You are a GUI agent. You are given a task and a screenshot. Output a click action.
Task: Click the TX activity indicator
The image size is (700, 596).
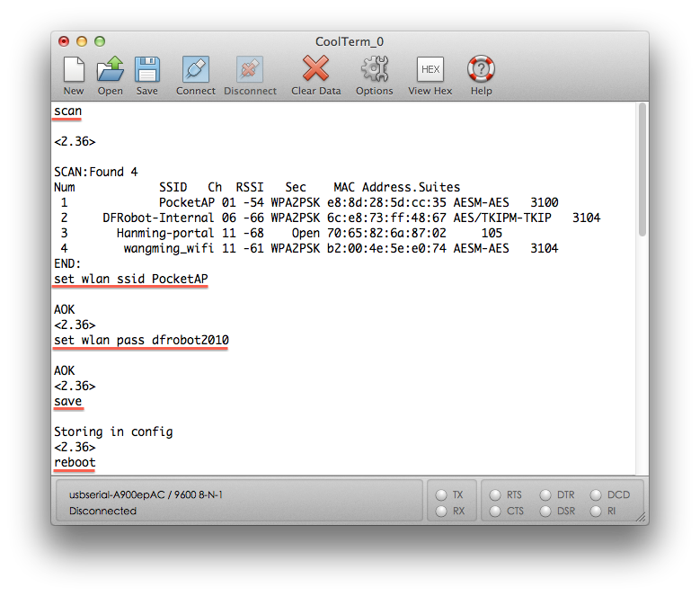coord(441,494)
